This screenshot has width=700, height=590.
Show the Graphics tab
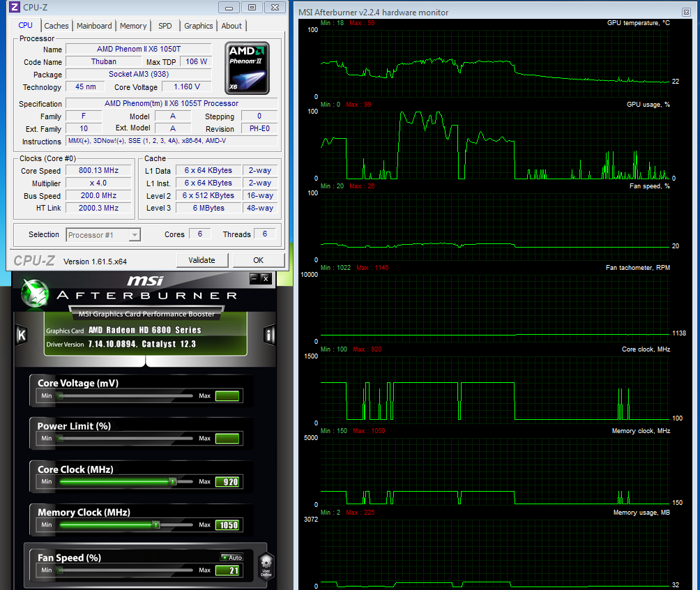(199, 26)
